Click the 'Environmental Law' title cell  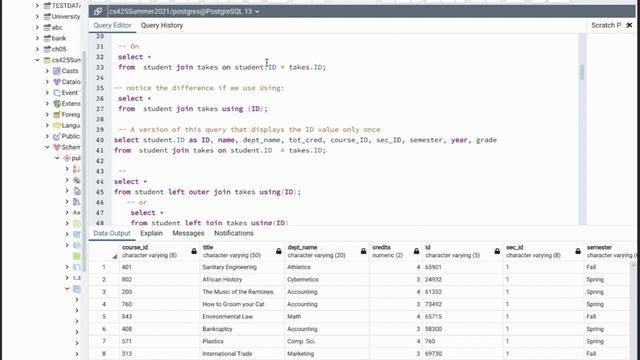pos(242,316)
